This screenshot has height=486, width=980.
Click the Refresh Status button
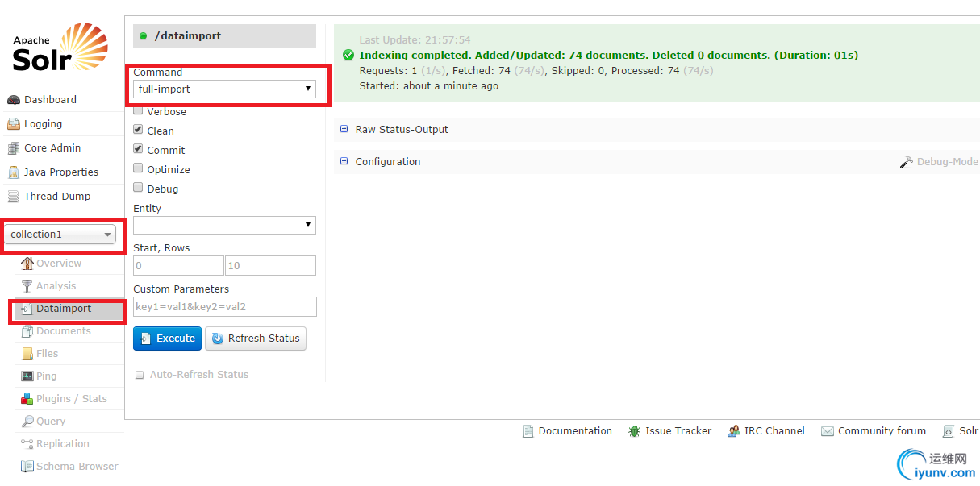[x=256, y=339]
